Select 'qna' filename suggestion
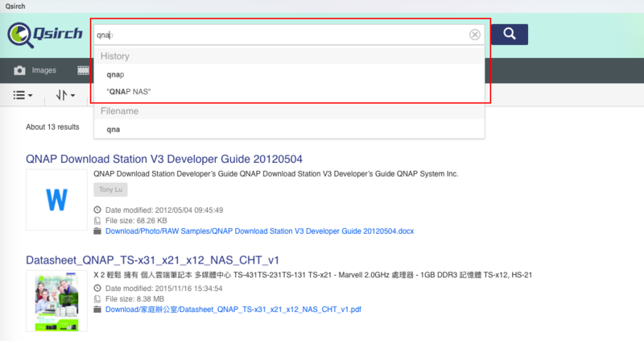Viewport: 644px width, 341px height. point(114,130)
